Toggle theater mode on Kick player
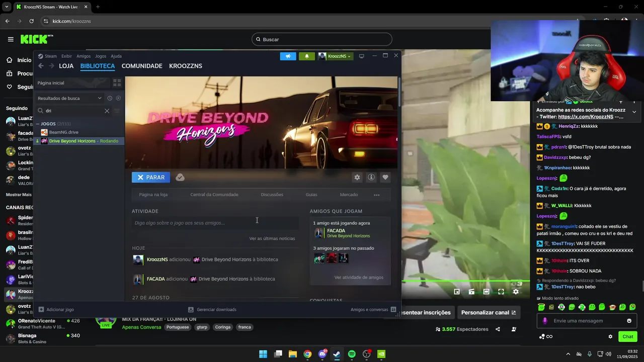 [x=486, y=292]
